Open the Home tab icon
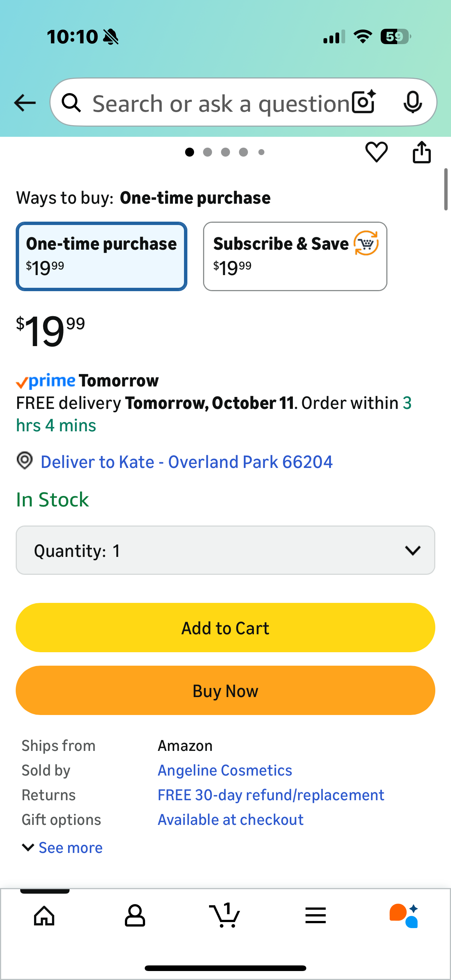Image resolution: width=451 pixels, height=980 pixels. click(44, 915)
